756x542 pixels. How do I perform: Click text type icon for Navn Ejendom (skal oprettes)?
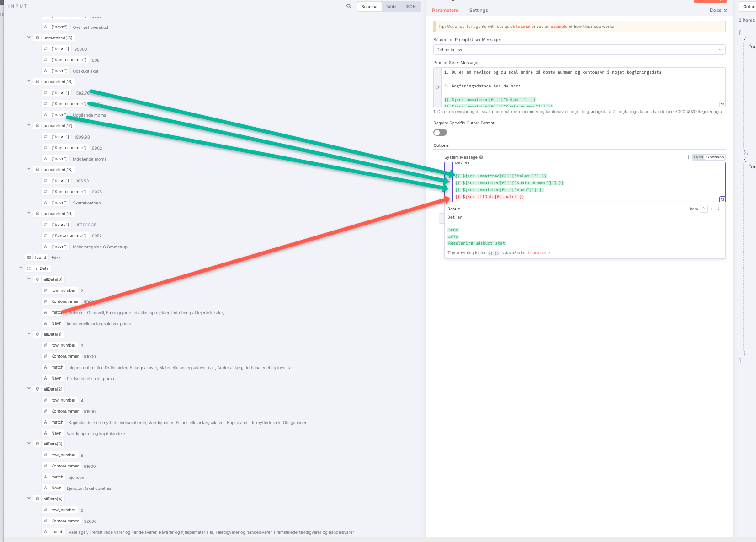point(45,488)
